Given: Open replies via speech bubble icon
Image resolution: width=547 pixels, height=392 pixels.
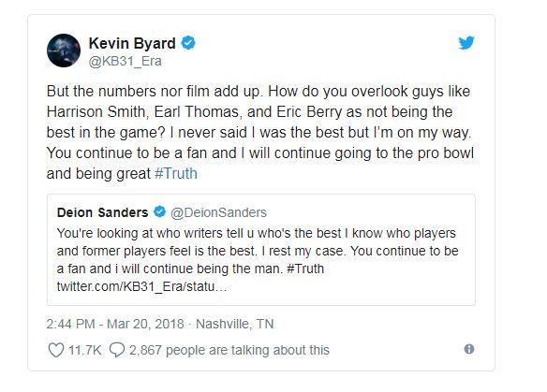Looking at the screenshot, I should click(x=117, y=350).
